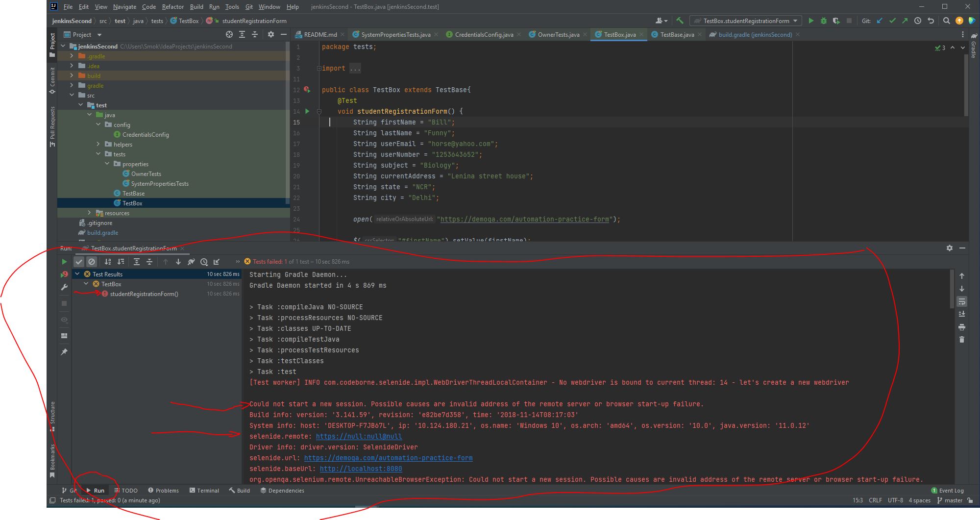Viewport: 980px width, 520px height.
Task: Select Opened File locate icon in Project panel
Action: point(229,34)
